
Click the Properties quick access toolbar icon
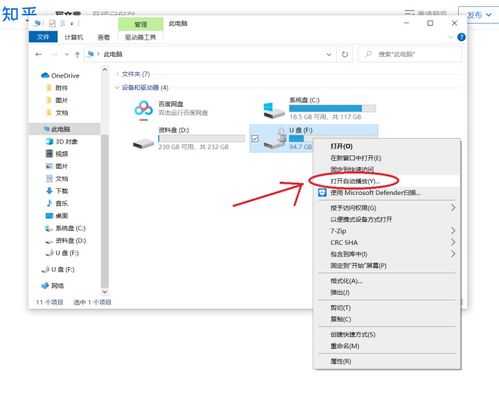[52, 23]
